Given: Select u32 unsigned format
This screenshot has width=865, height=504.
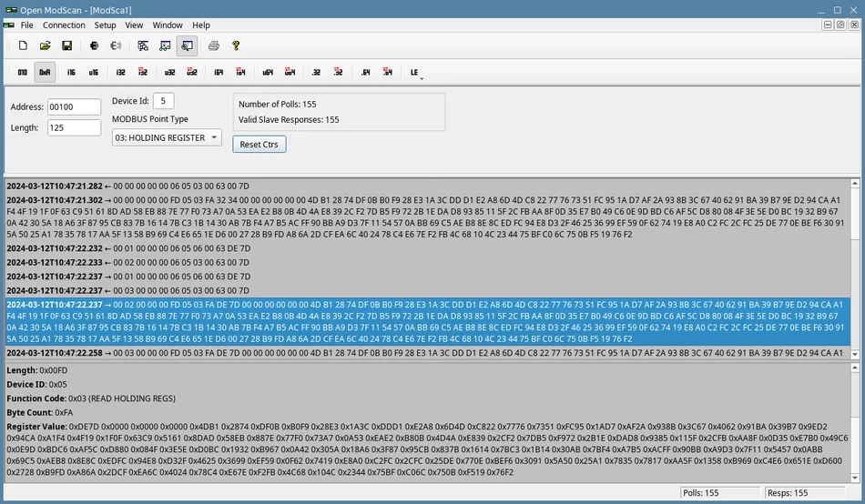Looking at the screenshot, I should pyautogui.click(x=170, y=72).
